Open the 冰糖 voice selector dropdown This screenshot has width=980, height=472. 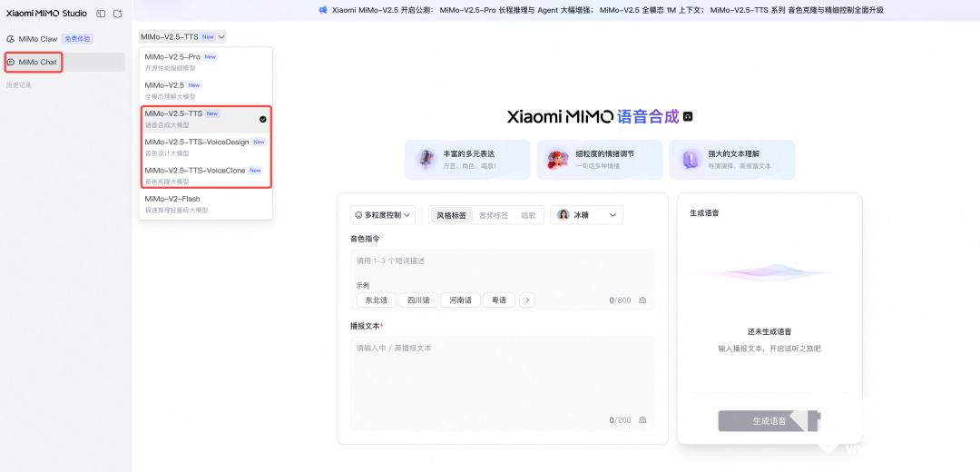(586, 215)
